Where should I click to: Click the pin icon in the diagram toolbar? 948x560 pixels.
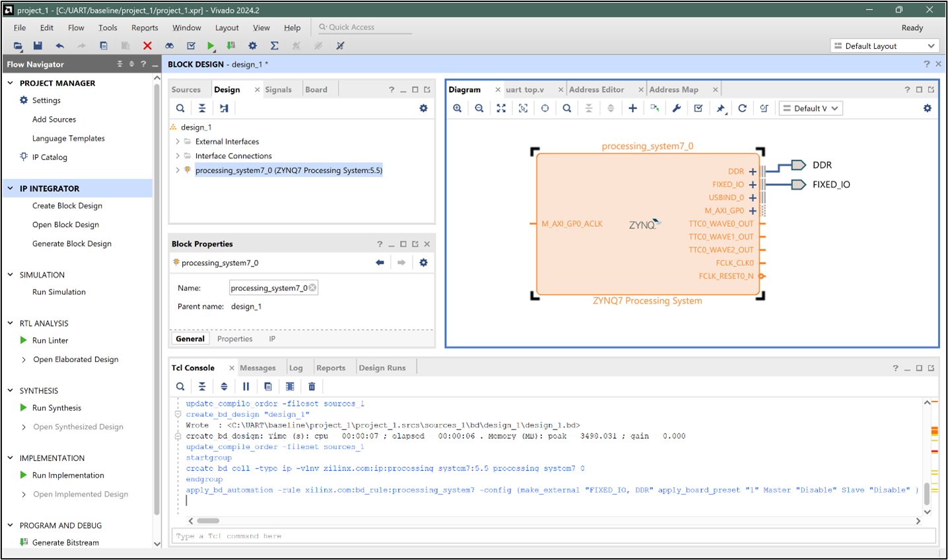coord(720,108)
